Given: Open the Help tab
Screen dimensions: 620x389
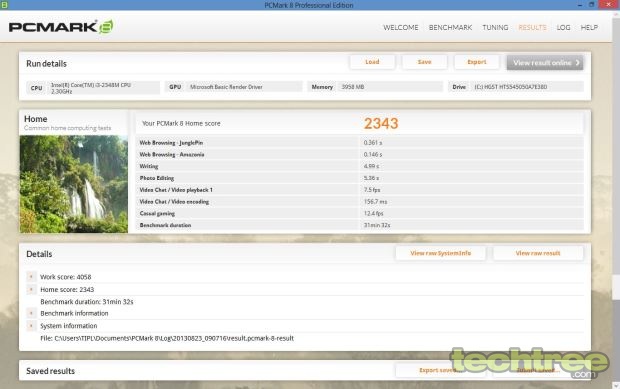Looking at the screenshot, I should (x=589, y=27).
